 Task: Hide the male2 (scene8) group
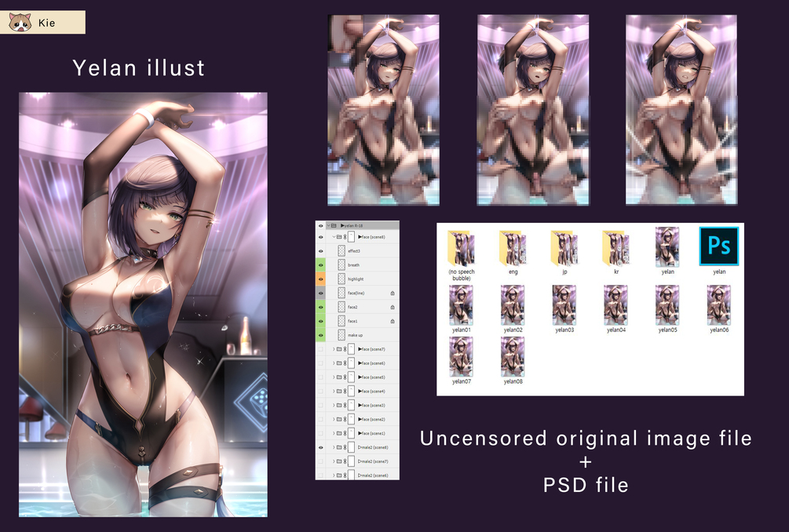click(320, 447)
